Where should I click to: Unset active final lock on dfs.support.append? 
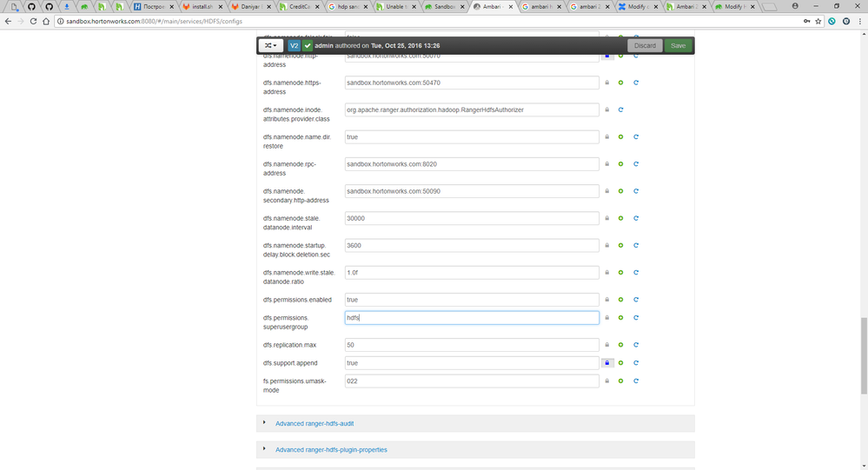607,363
